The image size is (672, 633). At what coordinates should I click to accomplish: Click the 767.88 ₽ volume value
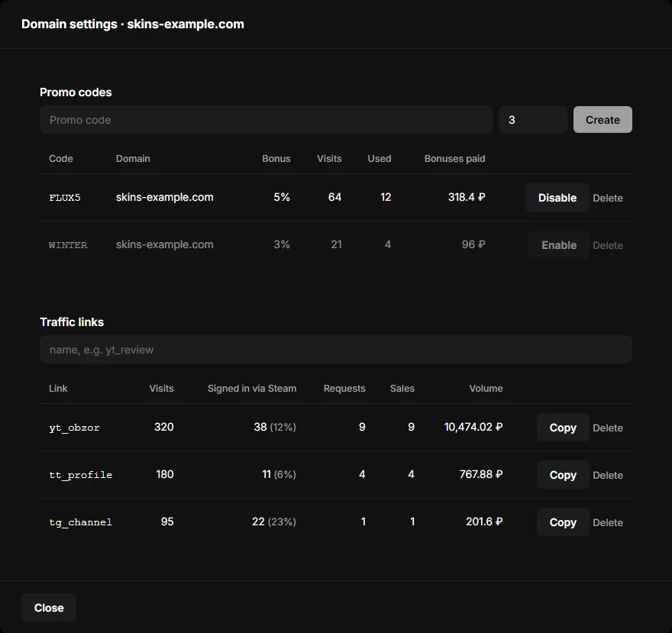coord(481,474)
